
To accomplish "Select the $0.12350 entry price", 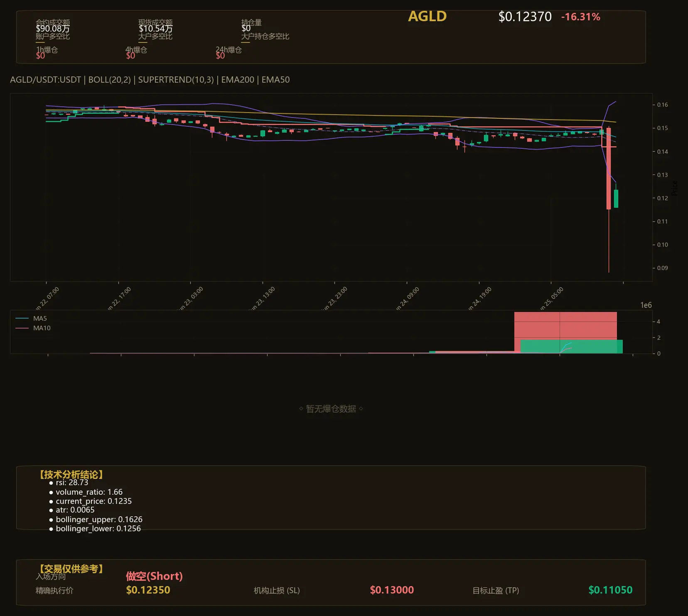I will coord(148,590).
